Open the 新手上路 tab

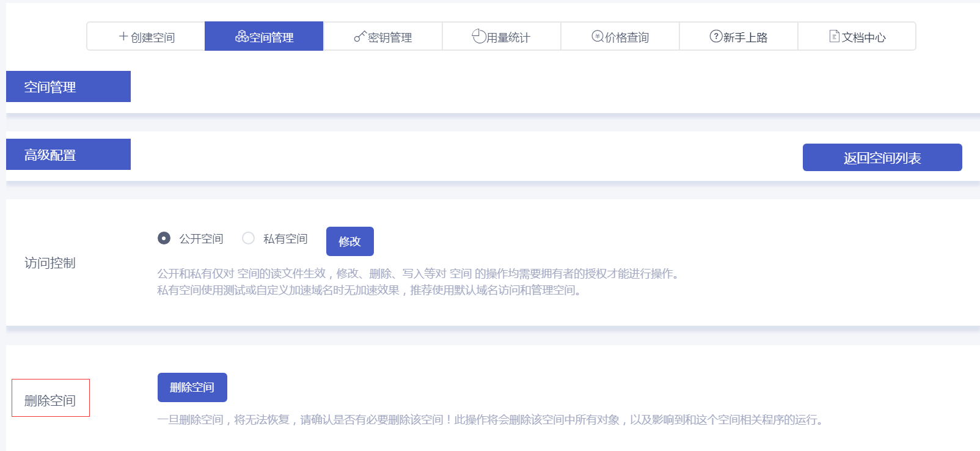coord(738,36)
